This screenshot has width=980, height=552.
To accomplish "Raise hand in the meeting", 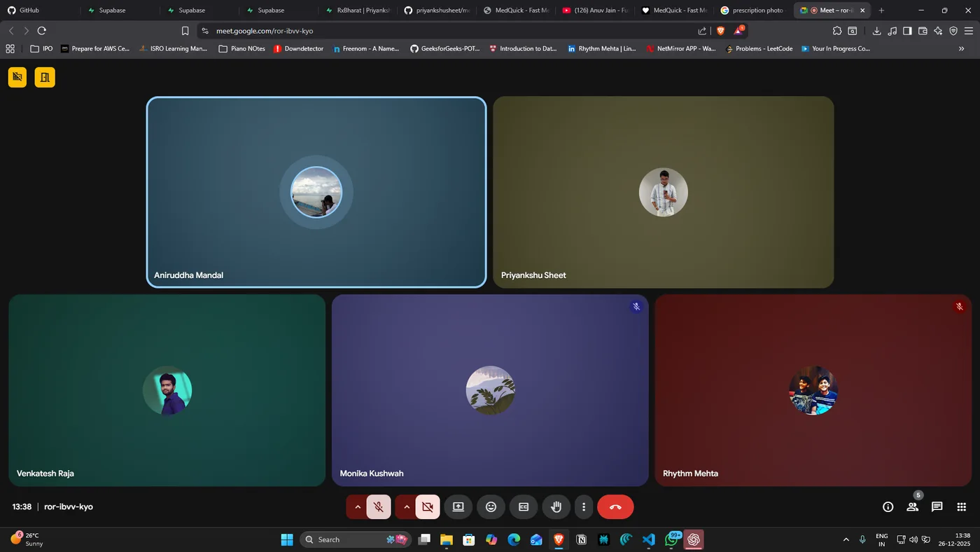I will point(556,506).
